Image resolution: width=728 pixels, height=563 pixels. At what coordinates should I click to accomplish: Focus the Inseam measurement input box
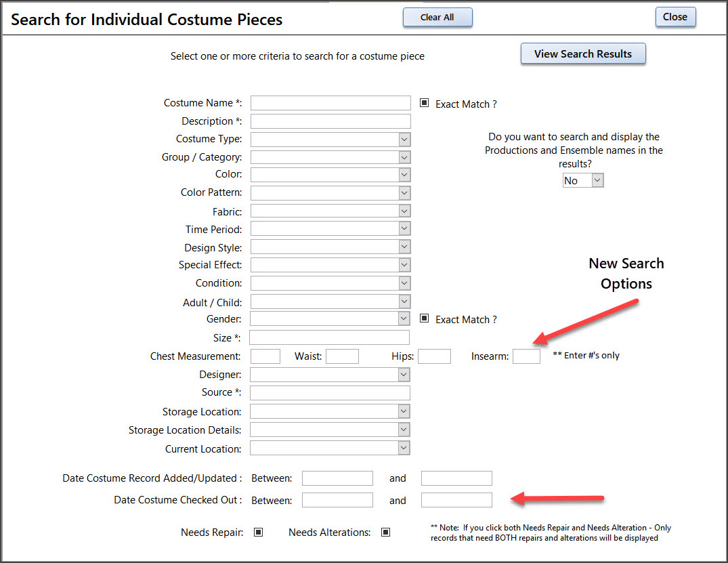(526, 356)
